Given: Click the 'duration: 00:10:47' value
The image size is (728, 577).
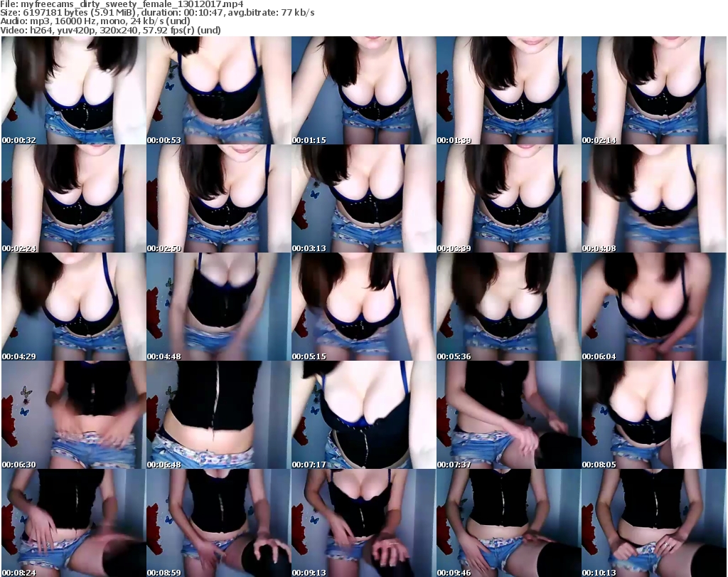Looking at the screenshot, I should [x=183, y=13].
